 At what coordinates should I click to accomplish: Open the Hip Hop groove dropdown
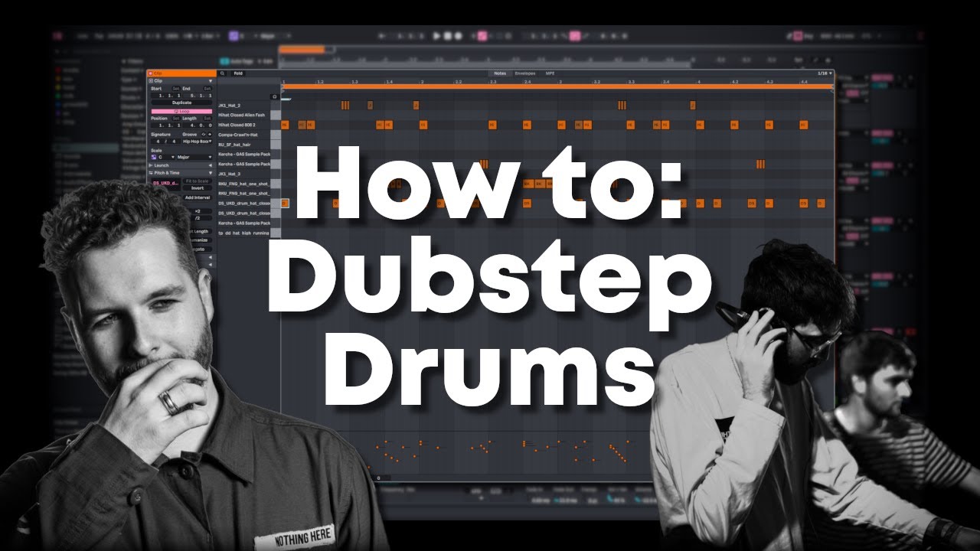[x=196, y=142]
